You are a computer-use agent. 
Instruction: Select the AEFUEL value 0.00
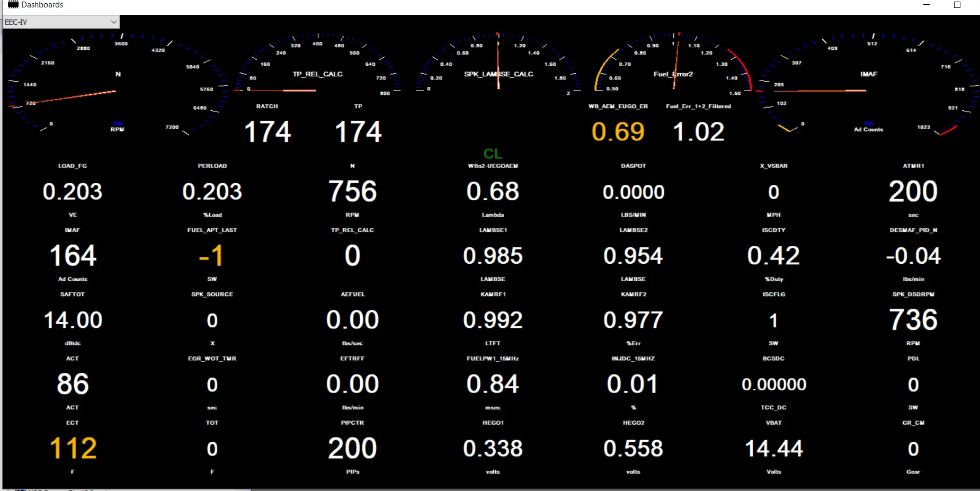click(x=352, y=320)
